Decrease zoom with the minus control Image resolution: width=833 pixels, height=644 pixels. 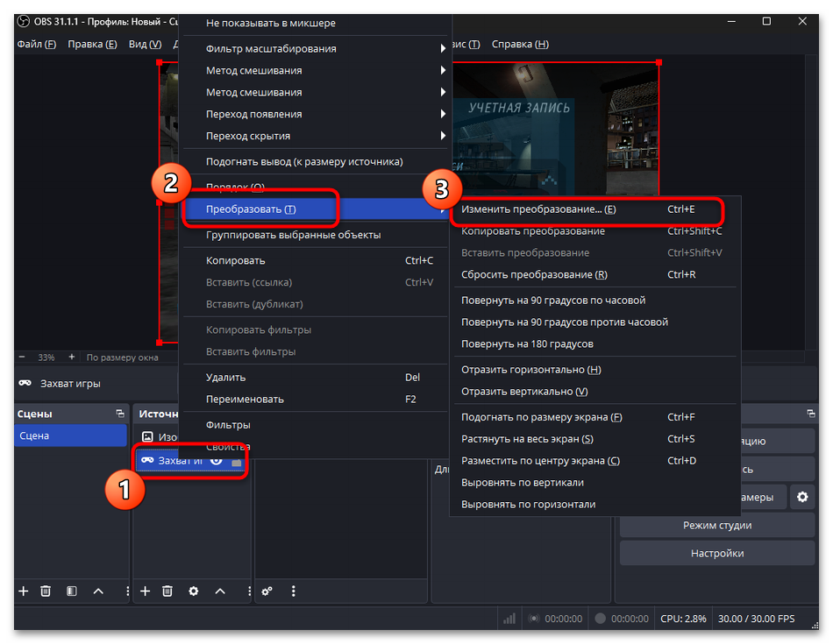(x=21, y=357)
